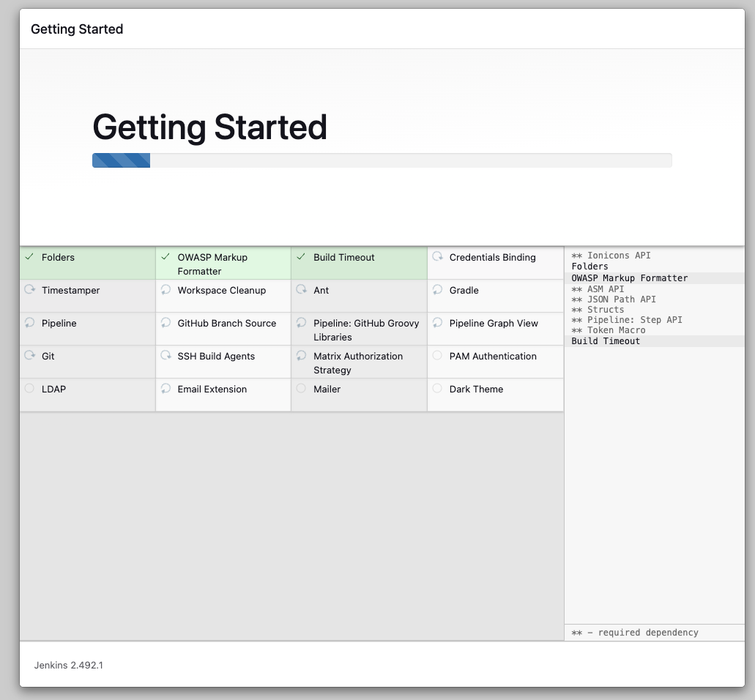
Task: Click the pending circle beside Dark Theme
Action: (437, 388)
